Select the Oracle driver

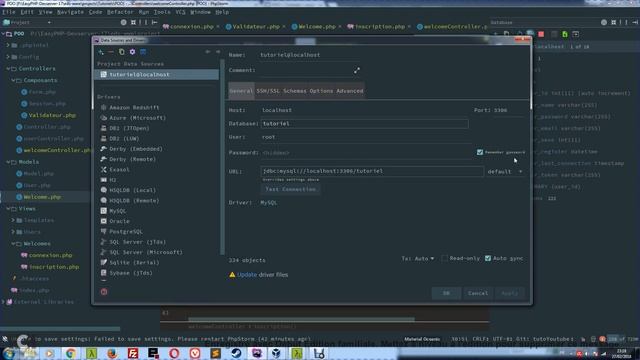click(x=119, y=221)
